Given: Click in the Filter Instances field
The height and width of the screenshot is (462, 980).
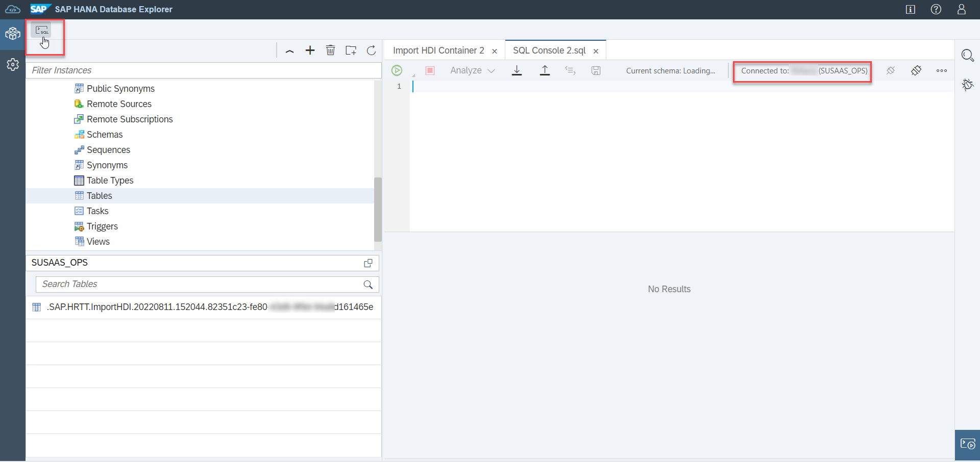Looking at the screenshot, I should [204, 70].
